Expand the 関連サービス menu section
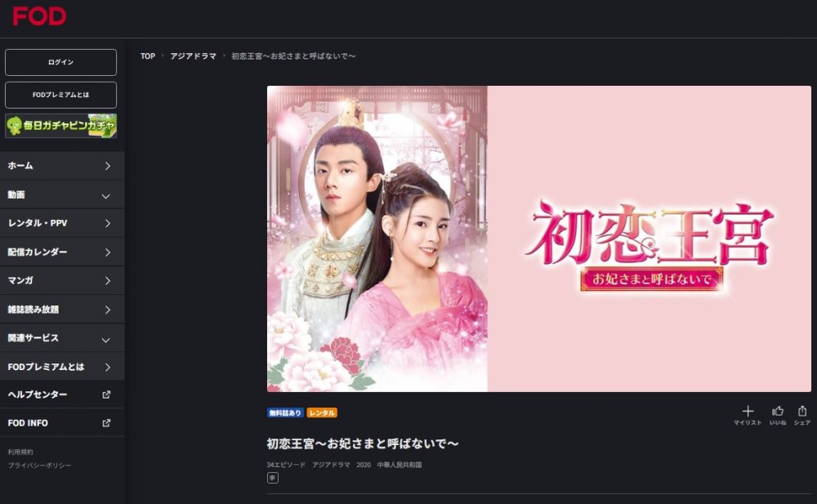This screenshot has height=504, width=817. (x=62, y=338)
